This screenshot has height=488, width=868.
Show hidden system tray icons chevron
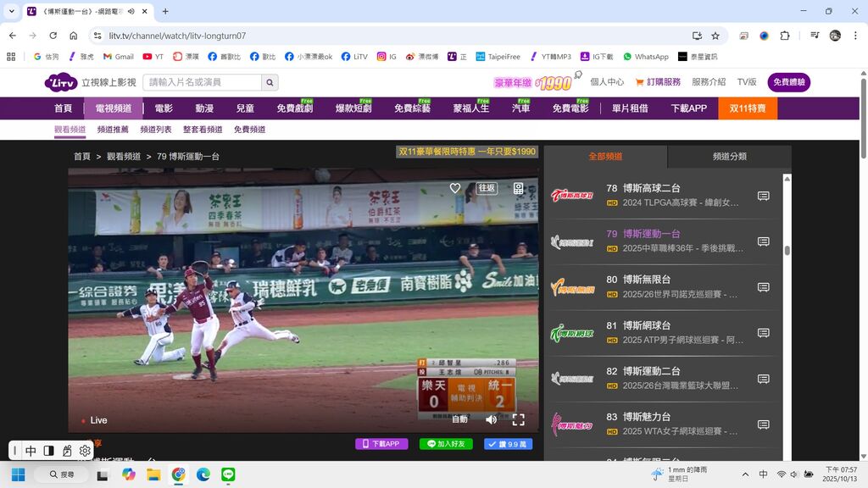pos(745,474)
